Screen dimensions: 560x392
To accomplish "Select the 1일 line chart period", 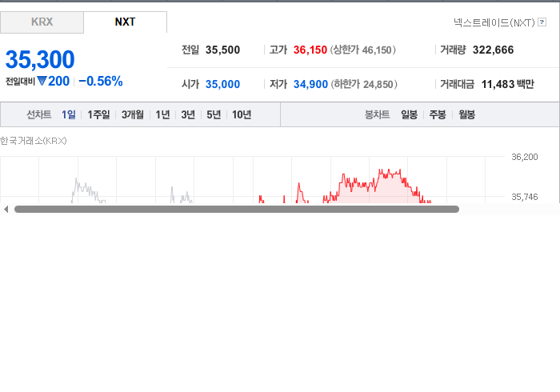I will point(69,114).
